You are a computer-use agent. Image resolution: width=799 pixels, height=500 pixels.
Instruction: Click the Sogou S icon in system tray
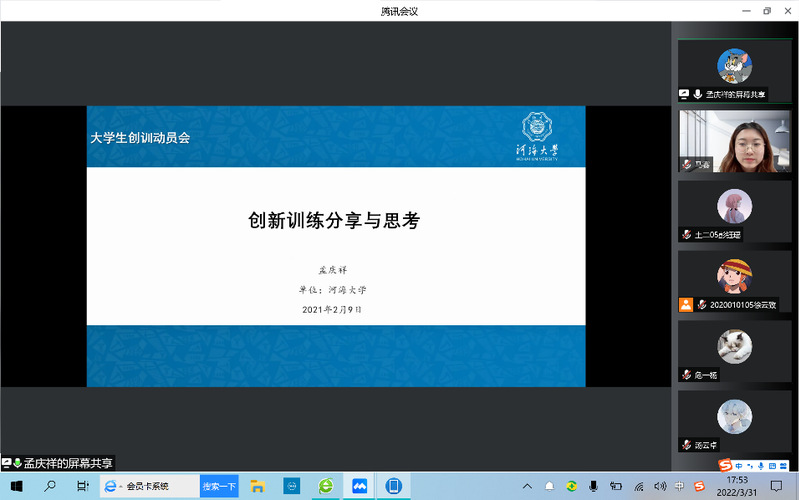[x=699, y=486]
